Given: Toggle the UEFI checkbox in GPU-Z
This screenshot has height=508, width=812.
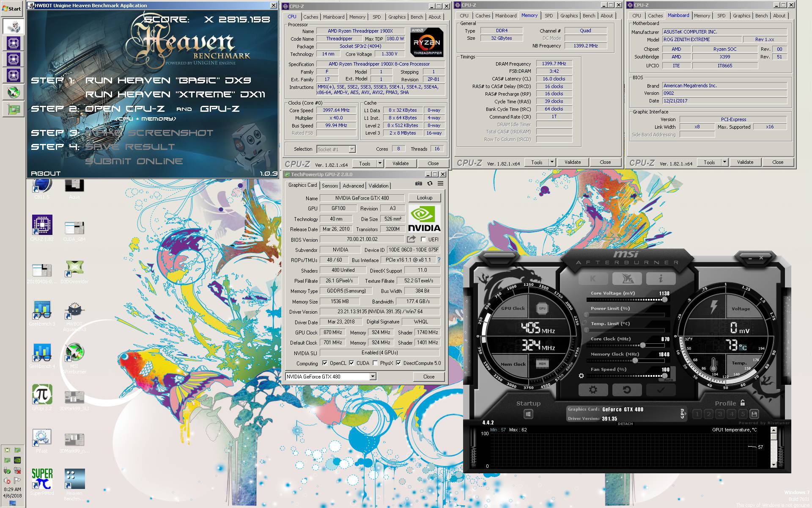Looking at the screenshot, I should tap(423, 240).
